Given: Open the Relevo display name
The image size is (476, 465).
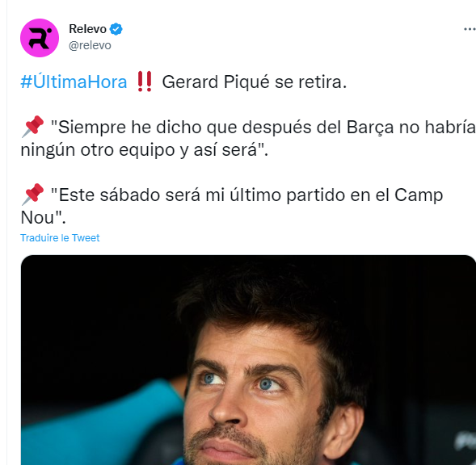Looking at the screenshot, I should 88,29.
